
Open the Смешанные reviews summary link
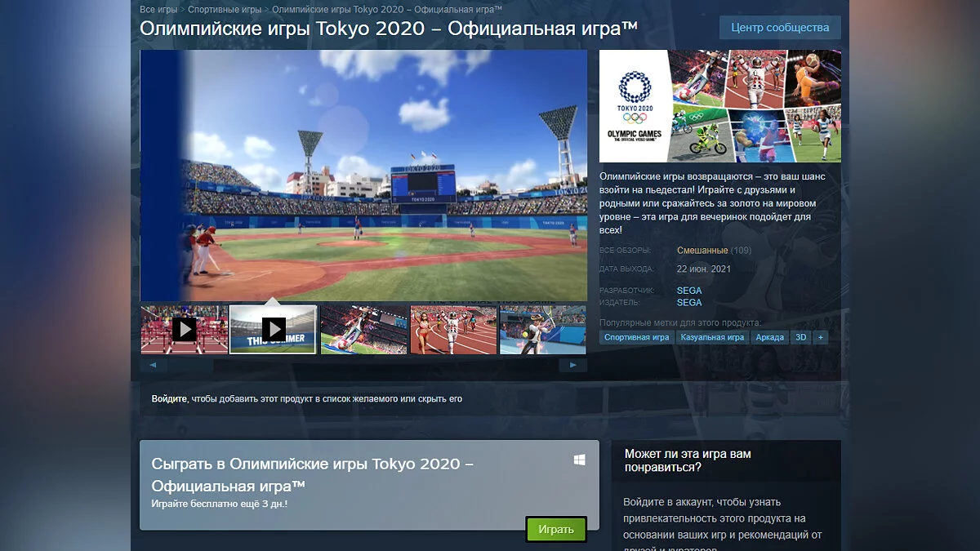(702, 251)
